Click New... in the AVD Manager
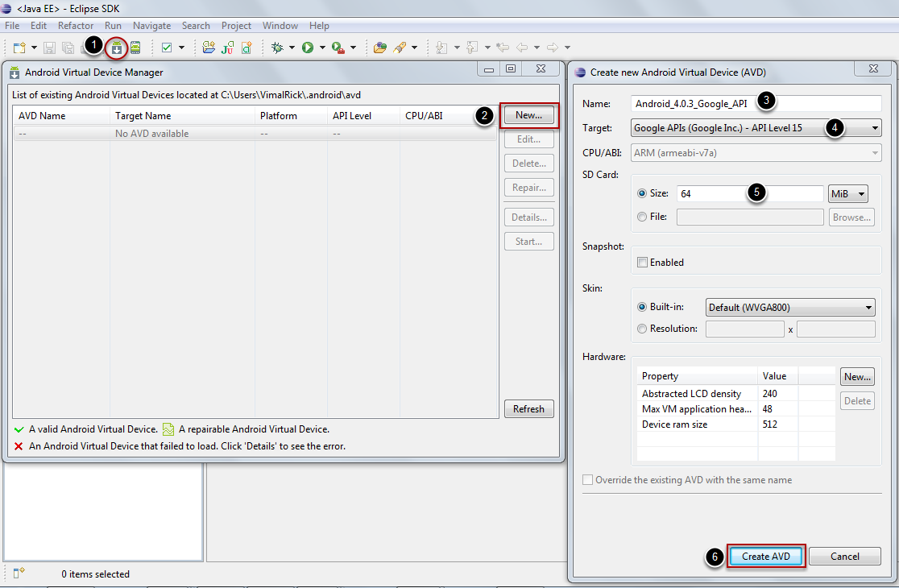 tap(528, 115)
